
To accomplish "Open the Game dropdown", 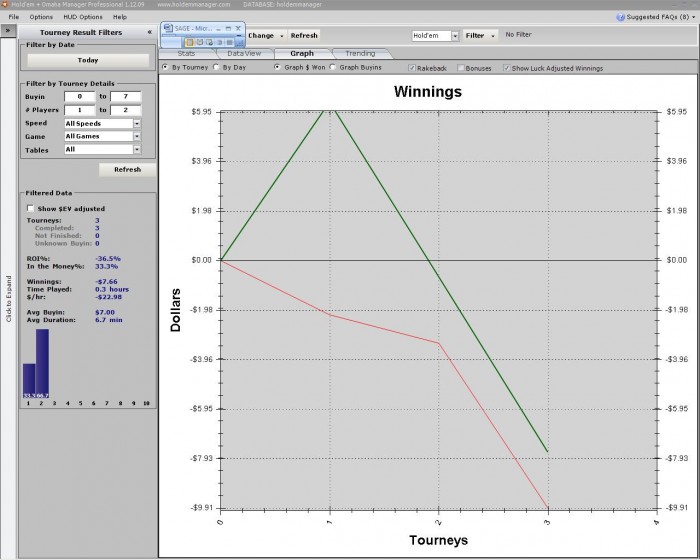I will tap(137, 136).
